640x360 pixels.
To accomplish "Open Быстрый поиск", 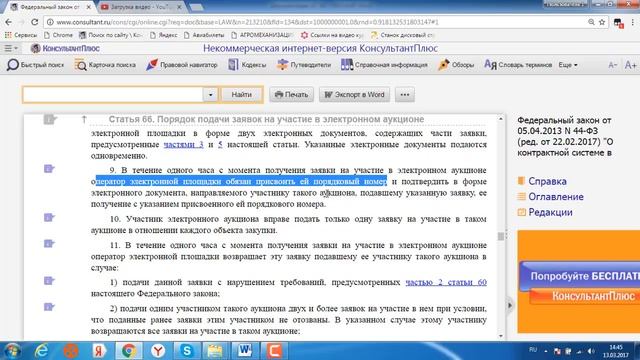I will 36,64.
